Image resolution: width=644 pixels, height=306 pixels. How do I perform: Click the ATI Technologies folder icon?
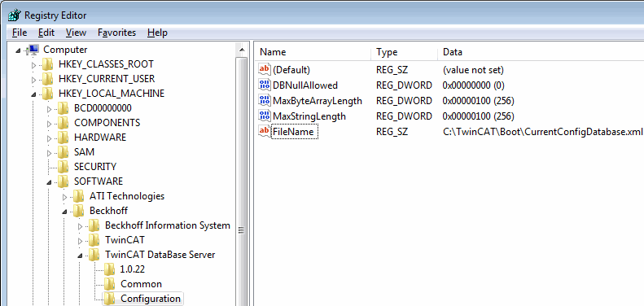[79, 196]
